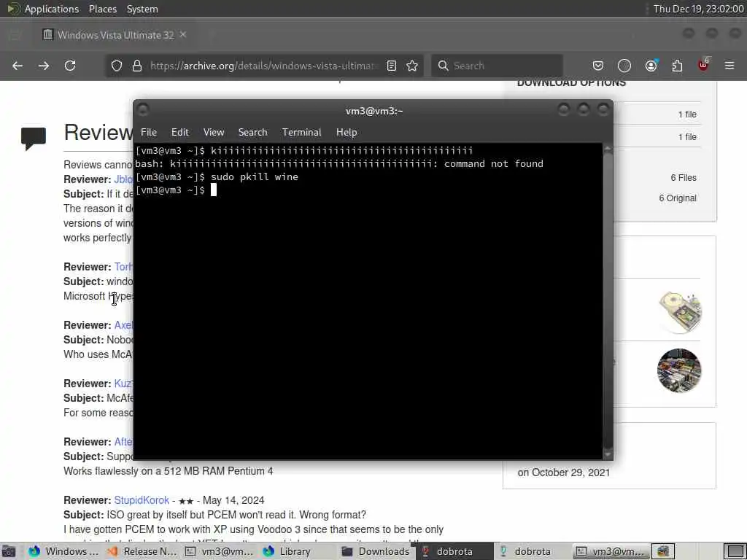Screen dimensions: 747x560
Task: Click 'command not found' terminal output
Action: pyautogui.click(x=494, y=164)
